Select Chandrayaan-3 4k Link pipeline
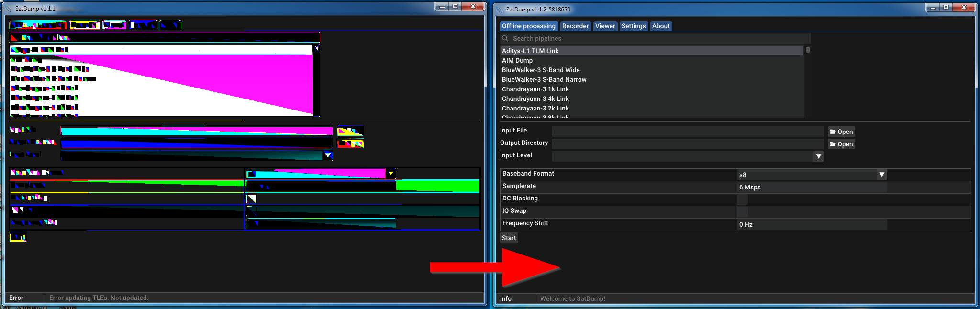 (x=652, y=99)
